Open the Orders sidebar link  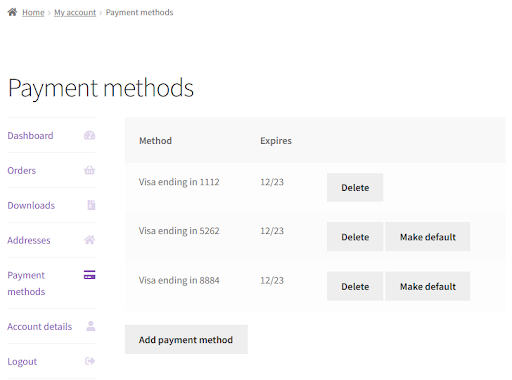(x=22, y=171)
